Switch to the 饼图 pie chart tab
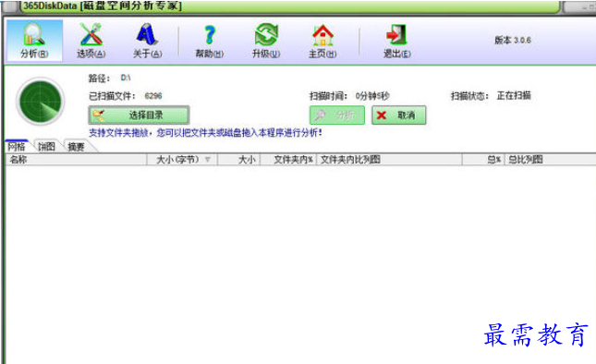The width and height of the screenshot is (596, 364). tap(46, 146)
